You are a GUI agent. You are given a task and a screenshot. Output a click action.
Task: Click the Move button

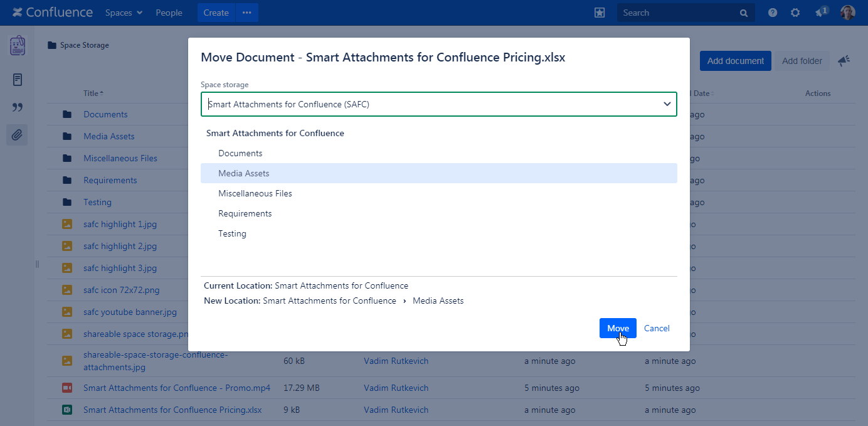coord(617,328)
